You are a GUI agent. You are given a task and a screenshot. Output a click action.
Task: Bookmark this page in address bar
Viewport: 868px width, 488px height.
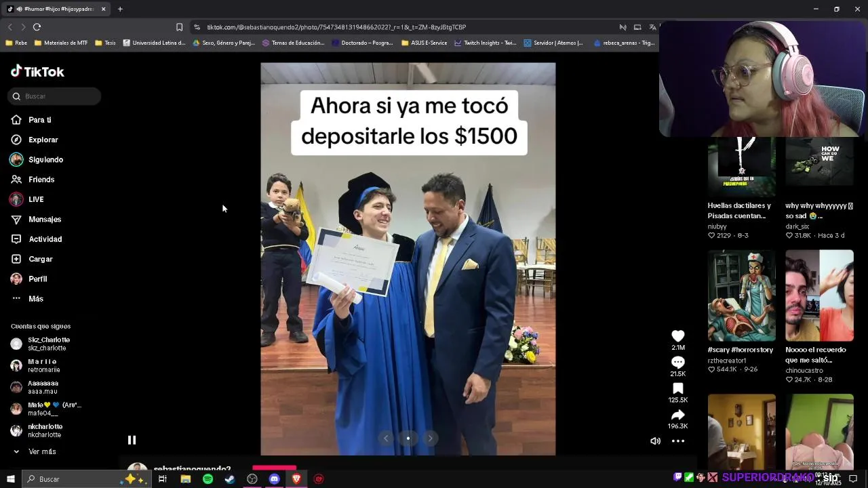click(x=179, y=27)
